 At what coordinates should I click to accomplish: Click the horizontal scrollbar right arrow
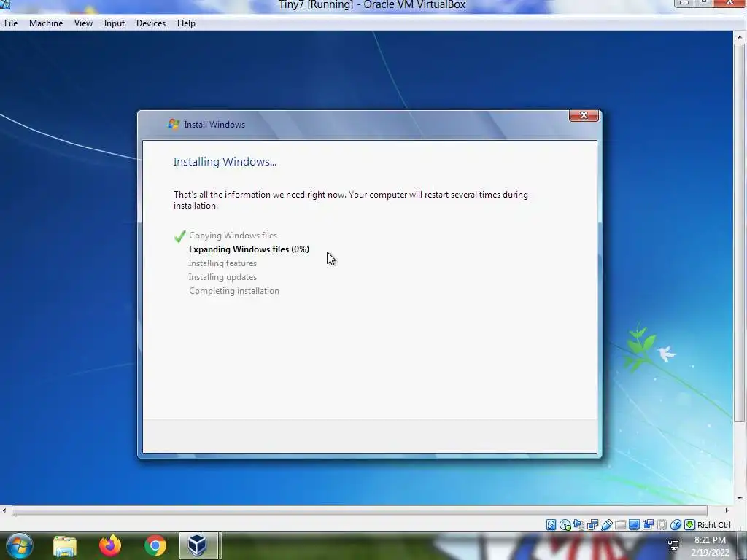click(727, 510)
